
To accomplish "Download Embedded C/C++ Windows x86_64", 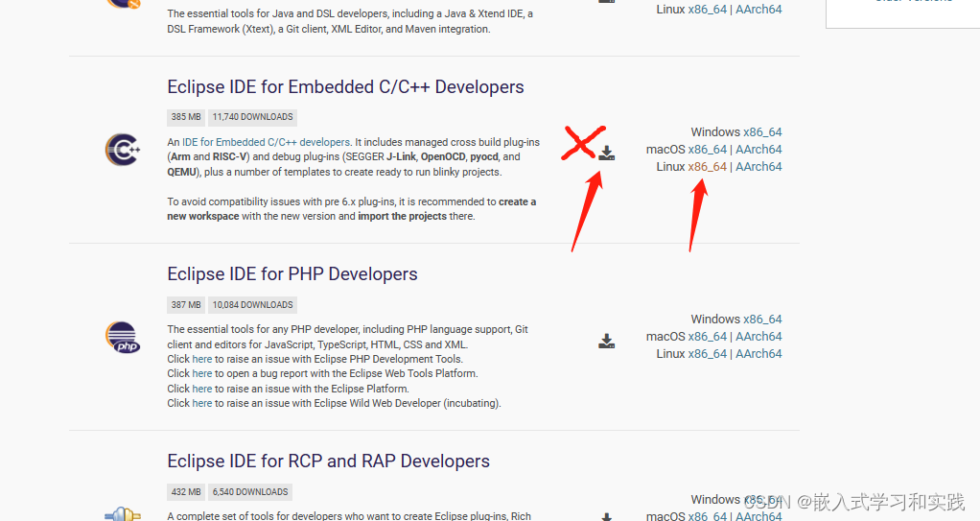I will coord(762,132).
